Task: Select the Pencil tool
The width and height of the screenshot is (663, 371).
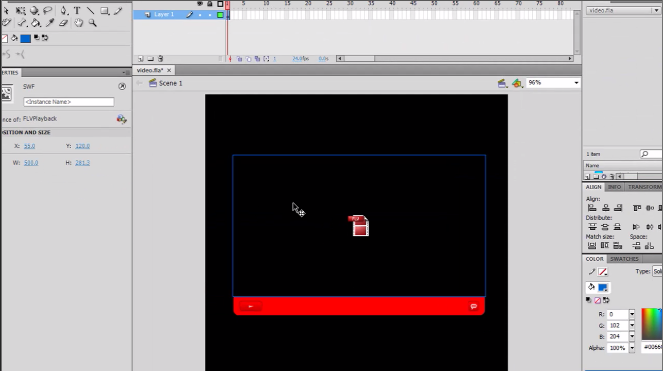Action: coord(118,11)
